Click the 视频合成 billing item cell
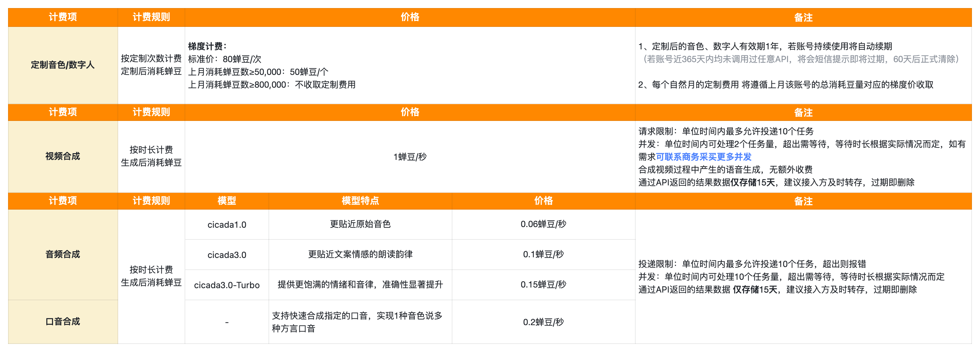The image size is (980, 352). [x=63, y=157]
